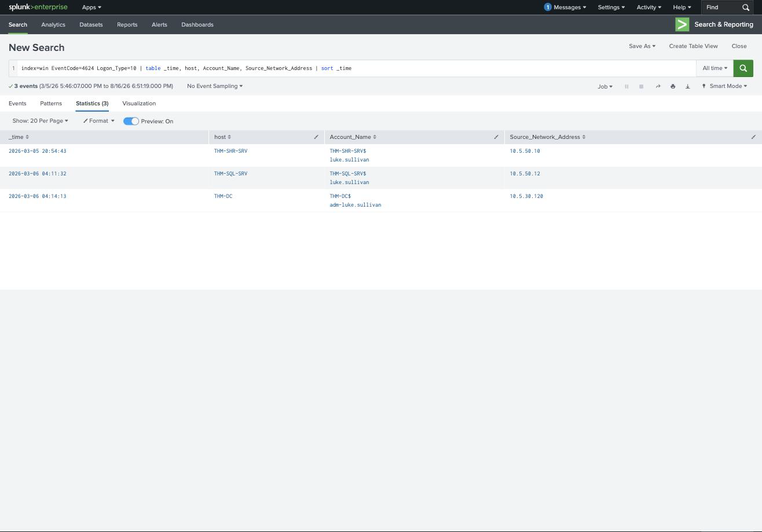Edit the host column with pencil icon
This screenshot has height=532, width=762.
[316, 137]
